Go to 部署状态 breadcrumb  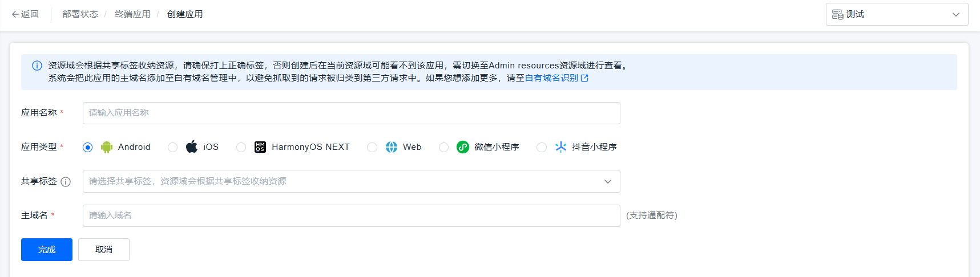click(80, 14)
